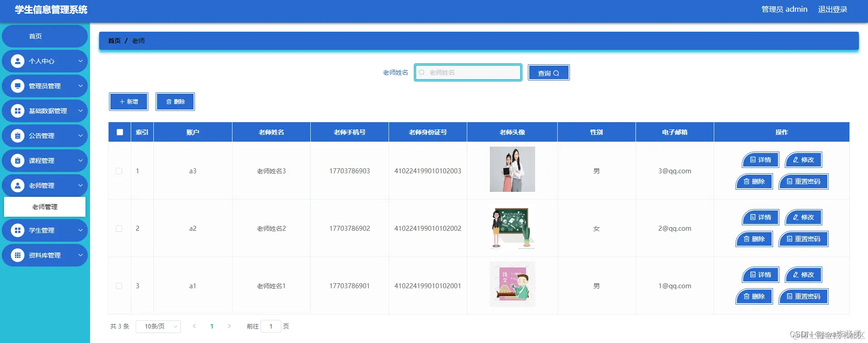
Task: Focus the 老师姓名 search input
Action: point(468,72)
